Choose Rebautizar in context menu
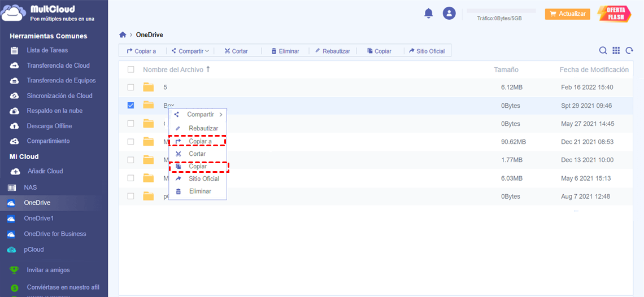The image size is (644, 297). point(198,128)
